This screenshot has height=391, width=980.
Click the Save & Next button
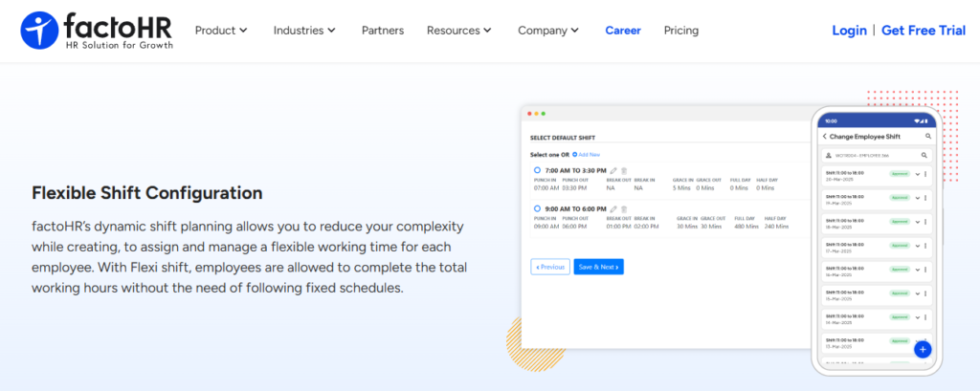click(x=599, y=267)
